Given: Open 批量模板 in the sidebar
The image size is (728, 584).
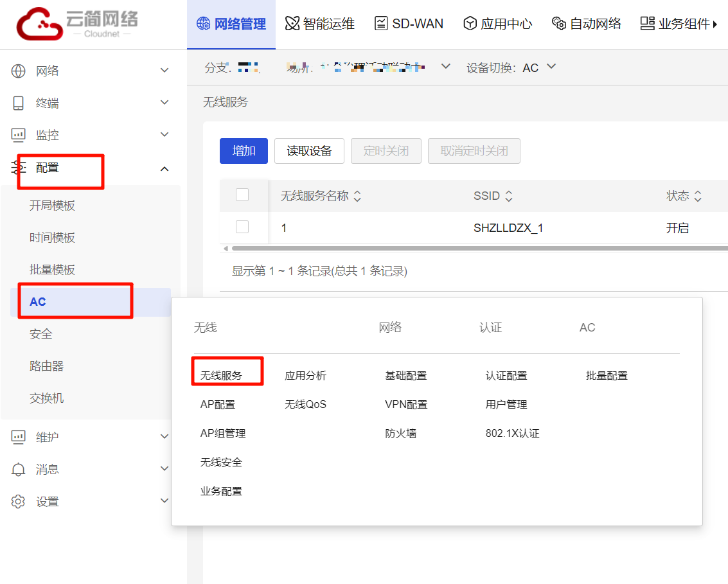Looking at the screenshot, I should click(x=52, y=270).
